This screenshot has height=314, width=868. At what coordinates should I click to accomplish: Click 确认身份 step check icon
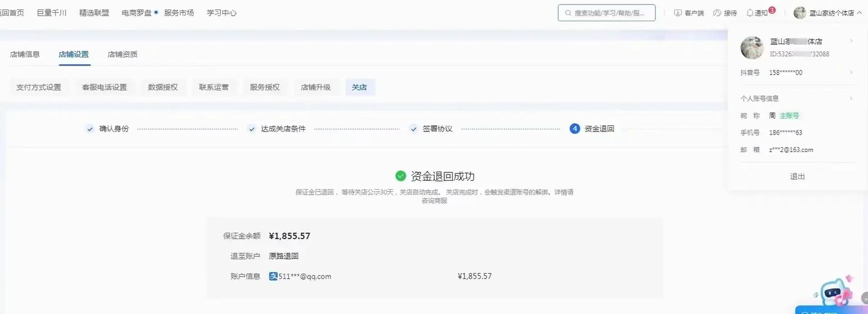(x=89, y=129)
